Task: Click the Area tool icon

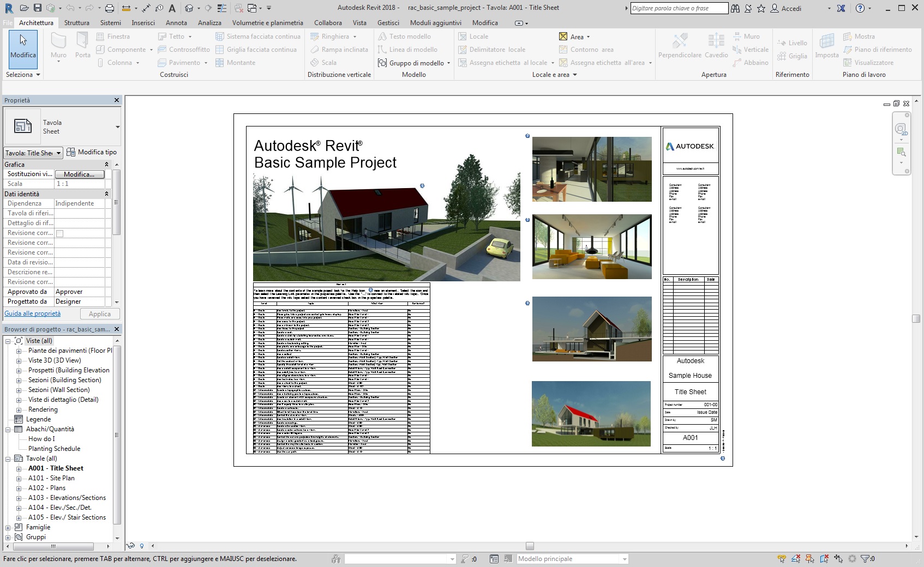Action: pos(563,37)
